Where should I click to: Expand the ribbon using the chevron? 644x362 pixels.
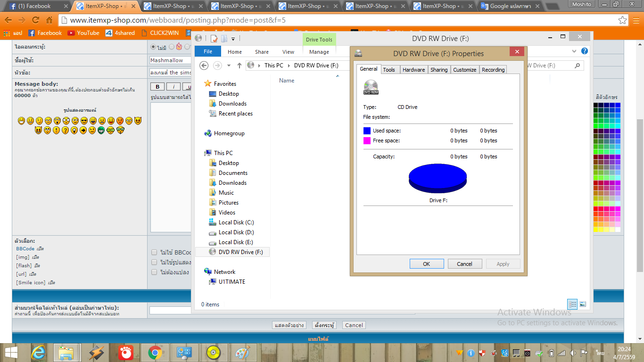click(574, 51)
